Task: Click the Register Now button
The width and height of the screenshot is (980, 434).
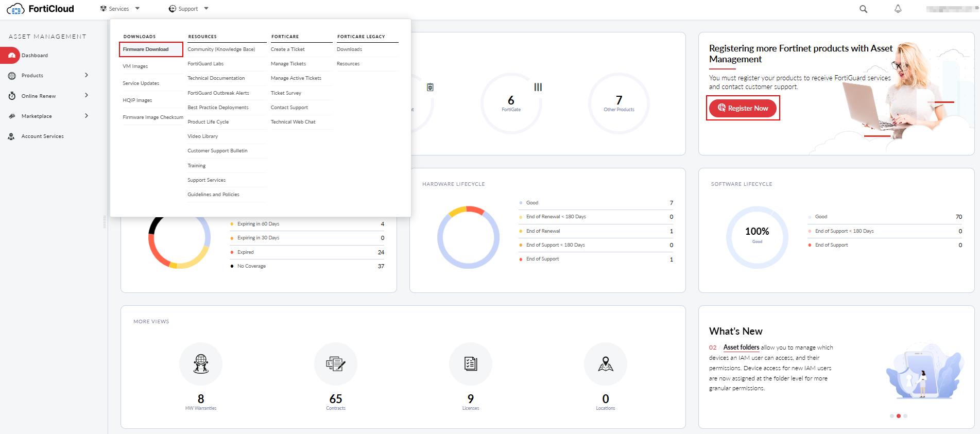Action: point(743,108)
